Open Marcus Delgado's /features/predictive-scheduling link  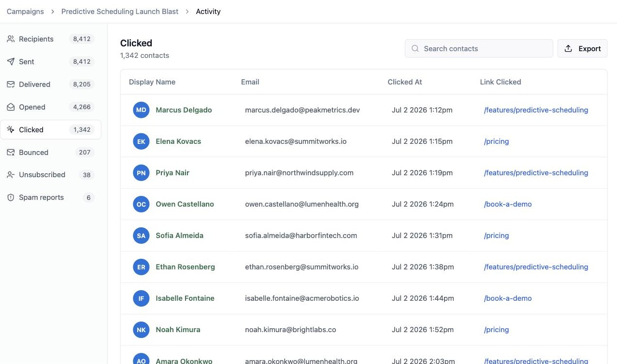click(536, 110)
